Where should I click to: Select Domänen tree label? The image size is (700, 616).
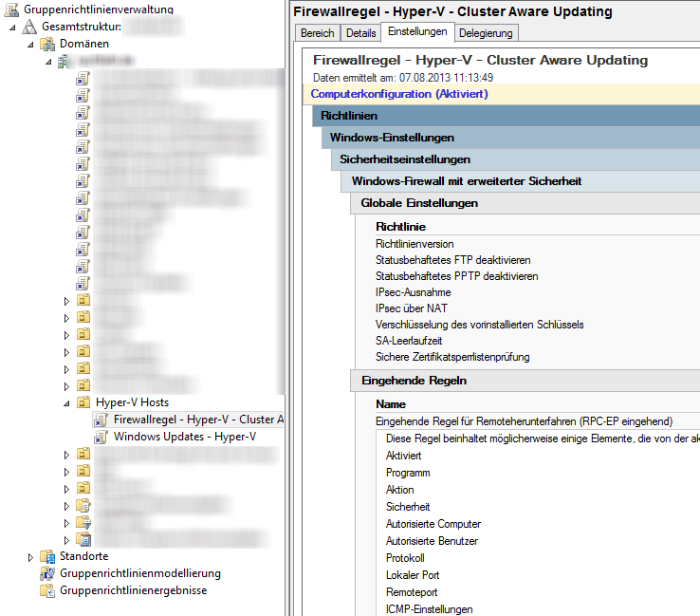[x=84, y=44]
